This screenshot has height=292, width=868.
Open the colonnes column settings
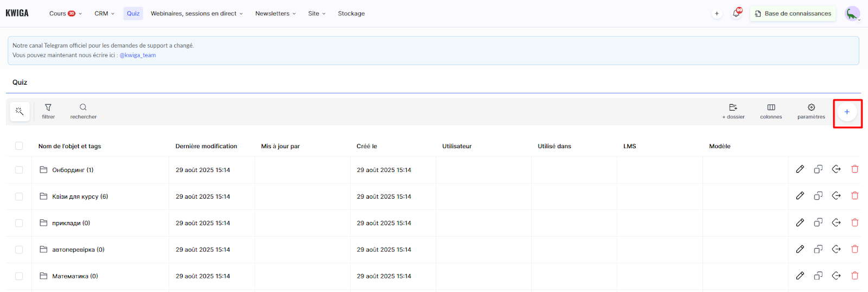[x=771, y=111]
